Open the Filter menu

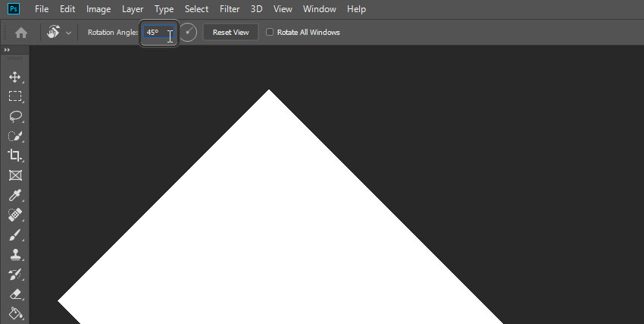pos(230,9)
